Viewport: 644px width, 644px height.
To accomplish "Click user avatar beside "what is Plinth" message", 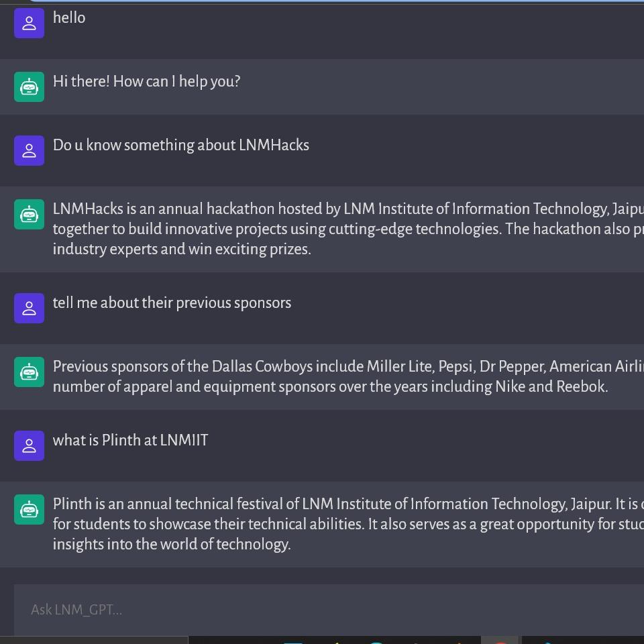I will click(x=29, y=446).
